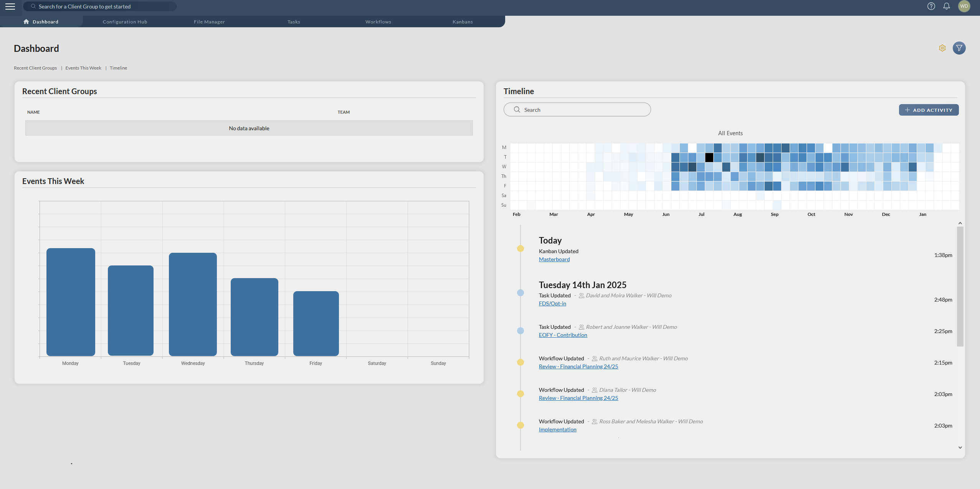This screenshot has width=980, height=489.
Task: Switch to the Workflows tab
Action: coord(378,22)
